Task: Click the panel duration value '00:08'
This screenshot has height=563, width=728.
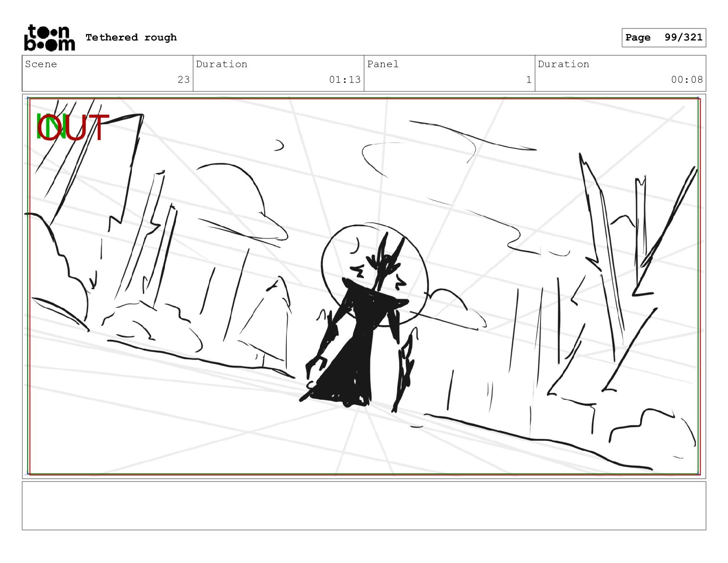Action: pos(687,80)
